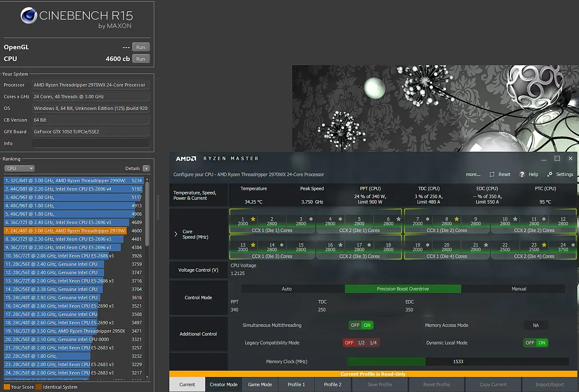Select Precision Boost Overdrive control mode
Screen dimensions: 579x392
point(403,289)
